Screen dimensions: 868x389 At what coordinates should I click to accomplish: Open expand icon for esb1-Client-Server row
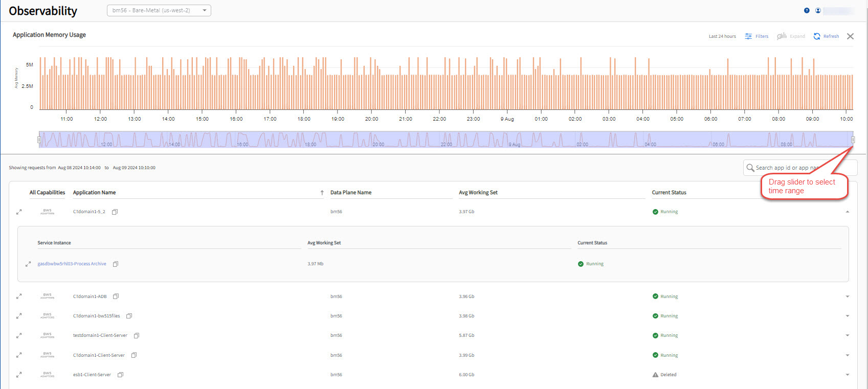pos(19,375)
